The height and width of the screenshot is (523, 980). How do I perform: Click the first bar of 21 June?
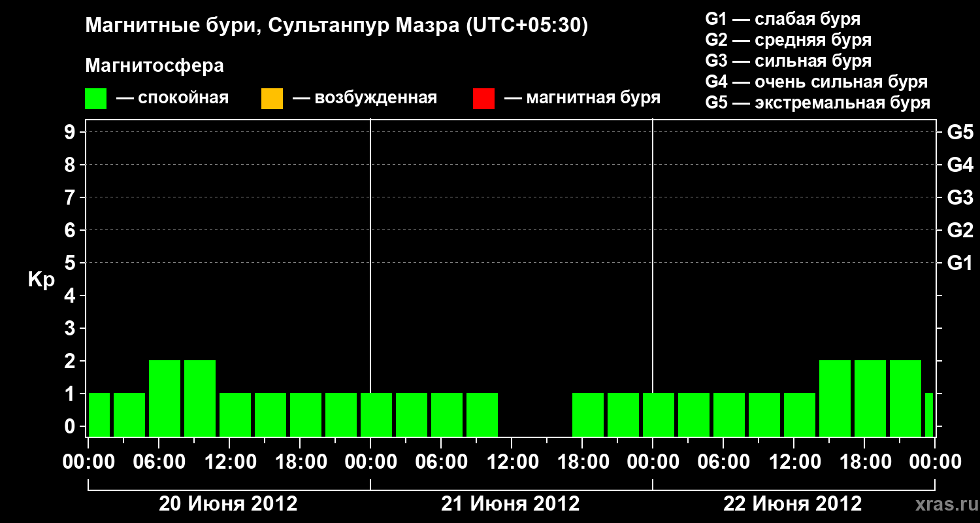376,414
